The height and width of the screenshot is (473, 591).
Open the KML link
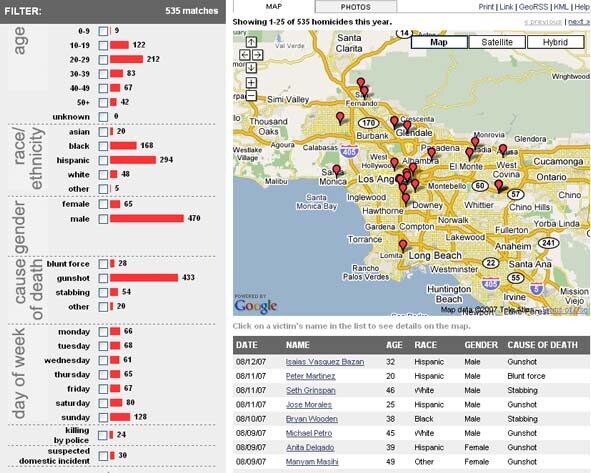(x=561, y=7)
